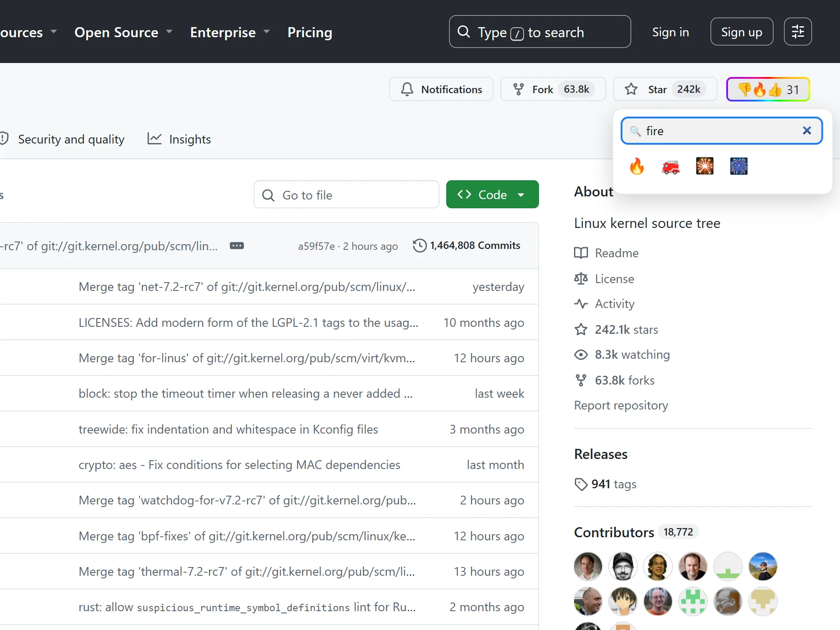
Task: Open the green Code dropdown
Action: click(x=492, y=195)
